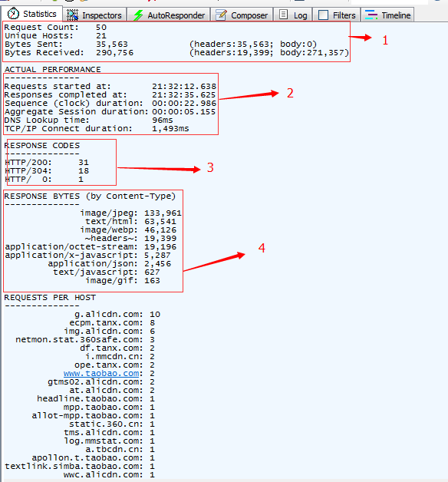Open the www.taobao.com link

tap(101, 374)
